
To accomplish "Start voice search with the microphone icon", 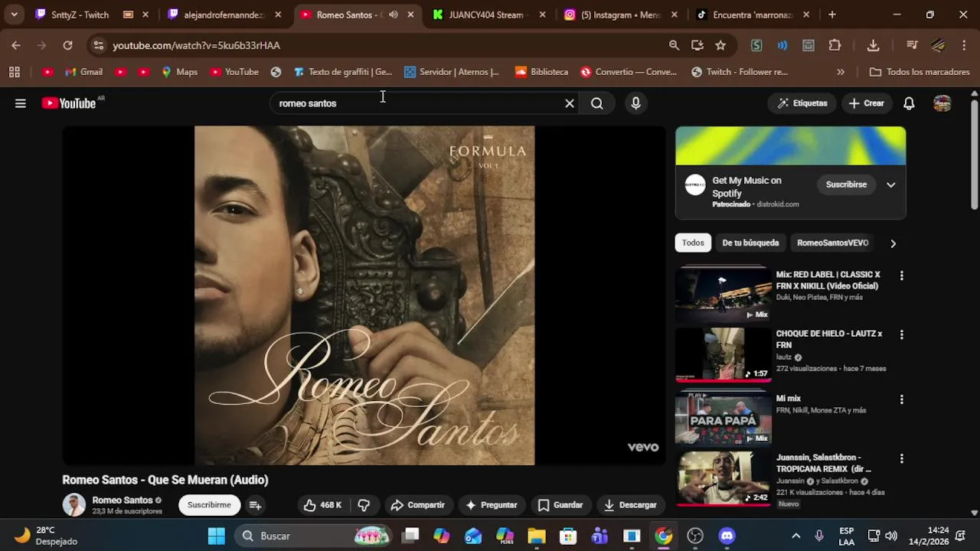I will click(x=635, y=103).
